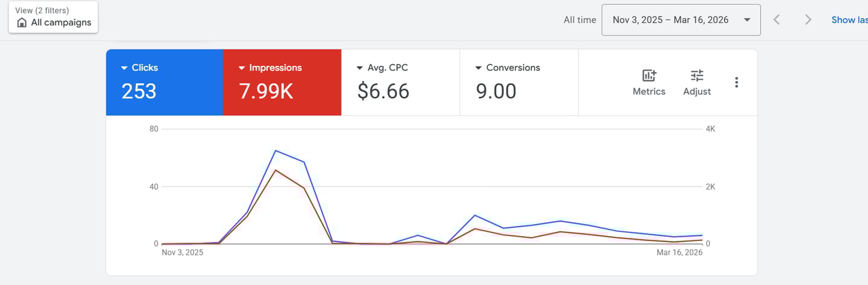Click the Adjust sliders icon
Viewport: 868px width, 285px height.
[697, 76]
